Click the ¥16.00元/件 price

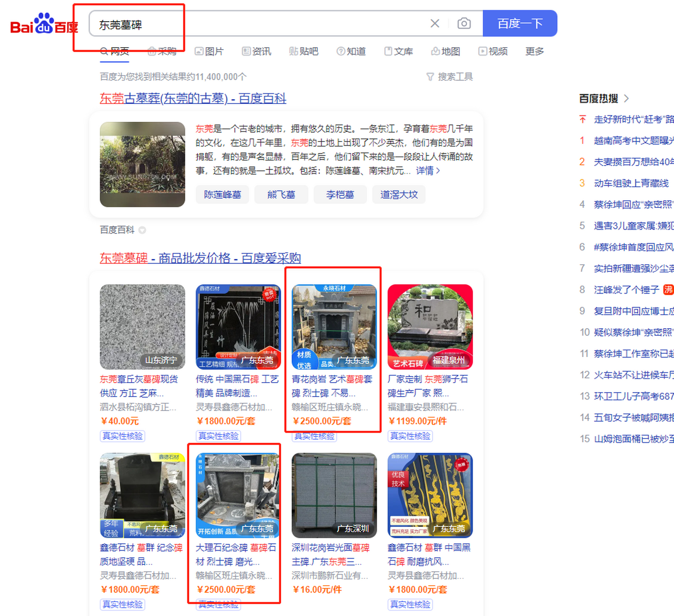click(x=317, y=590)
